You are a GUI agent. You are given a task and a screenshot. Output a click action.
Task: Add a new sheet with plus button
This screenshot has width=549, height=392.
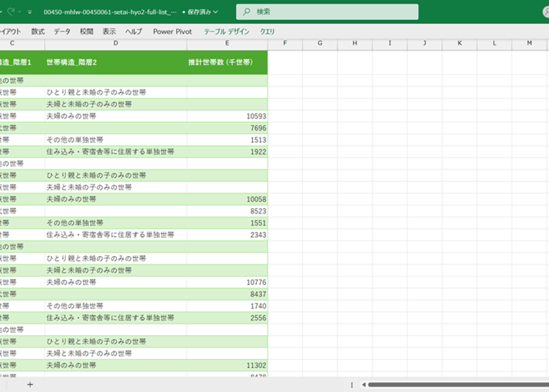click(30, 385)
